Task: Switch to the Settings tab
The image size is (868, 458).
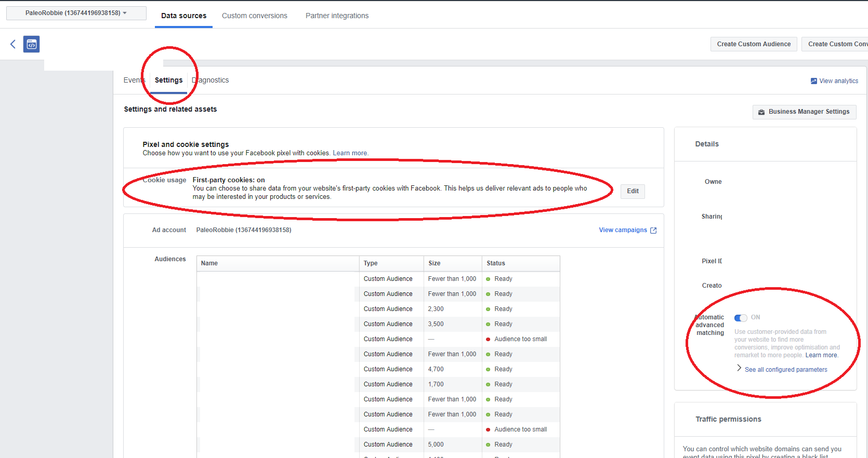Action: [168, 80]
